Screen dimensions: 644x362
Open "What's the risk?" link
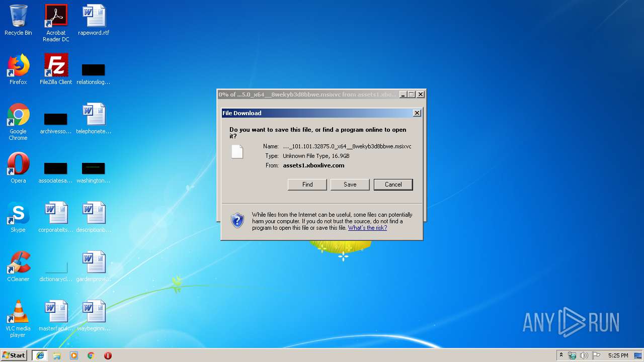click(x=367, y=228)
